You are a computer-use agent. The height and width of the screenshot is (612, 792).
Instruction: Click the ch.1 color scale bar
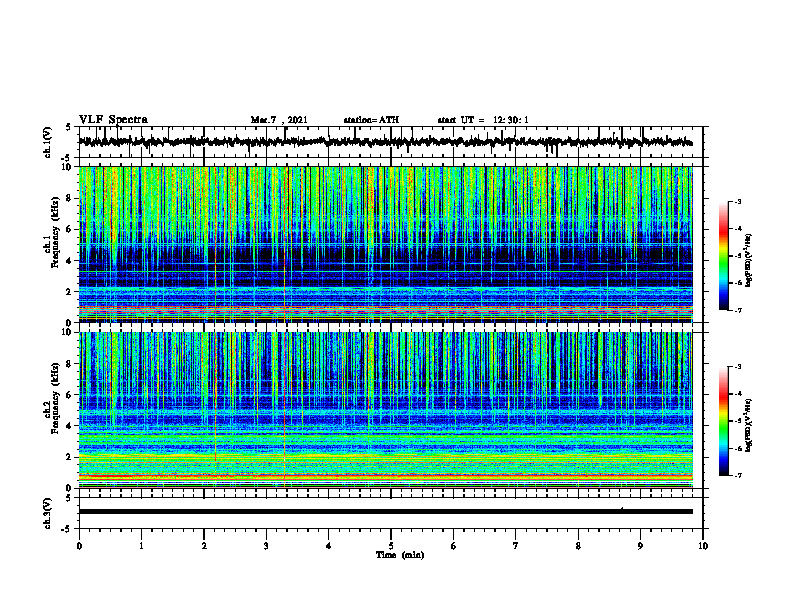(x=723, y=256)
